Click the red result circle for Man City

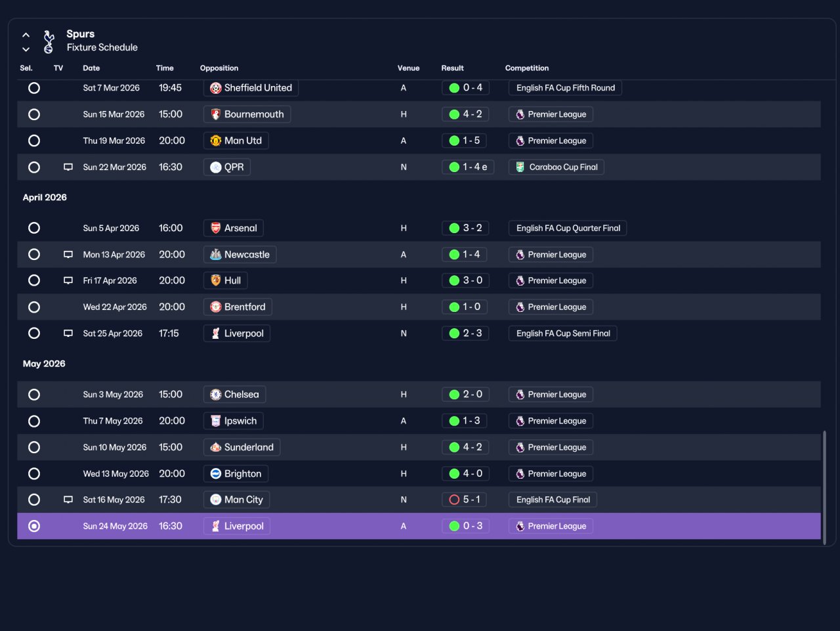(x=454, y=500)
